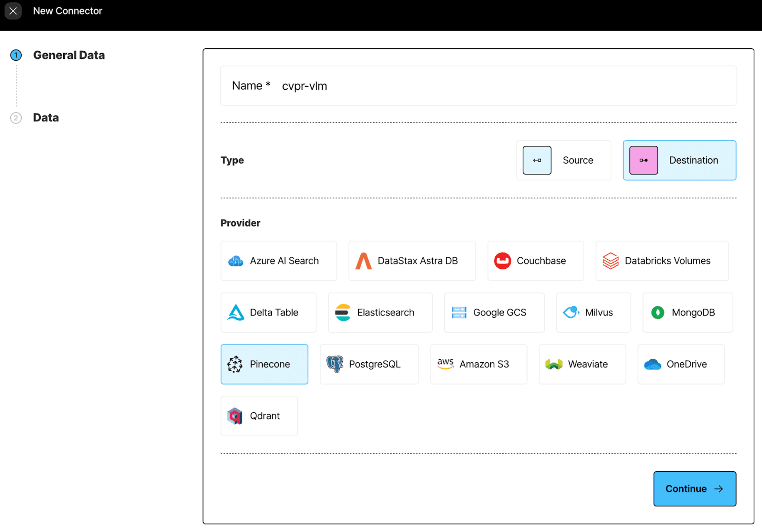The height and width of the screenshot is (532, 762).
Task: Click the Databricks Volumes layered icon
Action: [610, 261]
